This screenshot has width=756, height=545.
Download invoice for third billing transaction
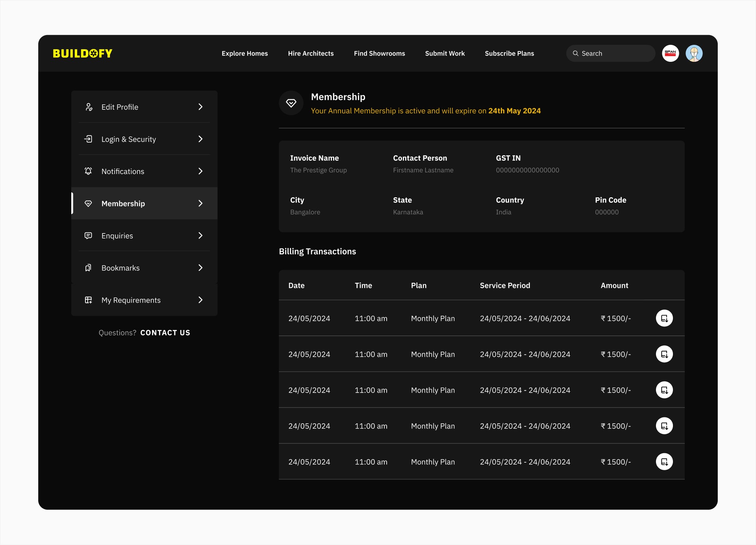664,390
